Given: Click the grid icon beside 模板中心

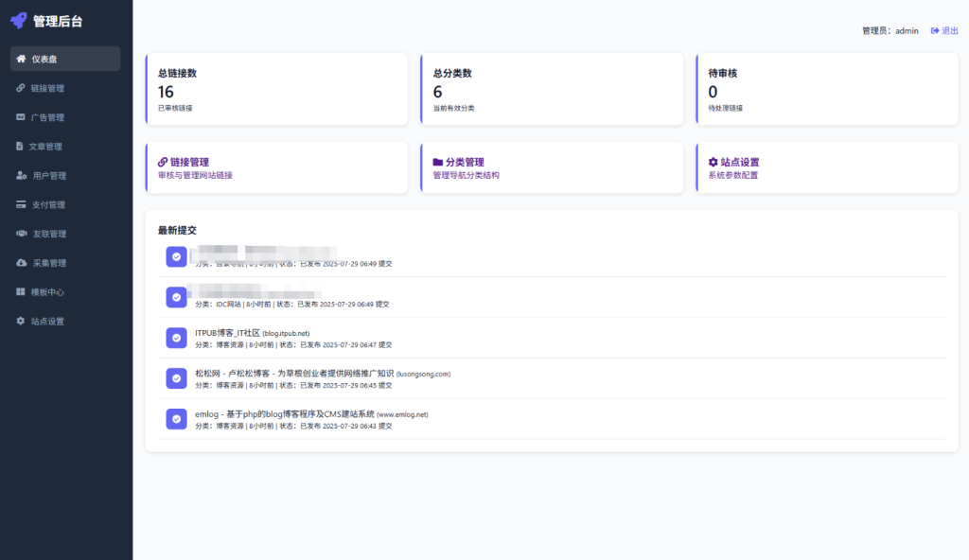Looking at the screenshot, I should click(x=21, y=292).
